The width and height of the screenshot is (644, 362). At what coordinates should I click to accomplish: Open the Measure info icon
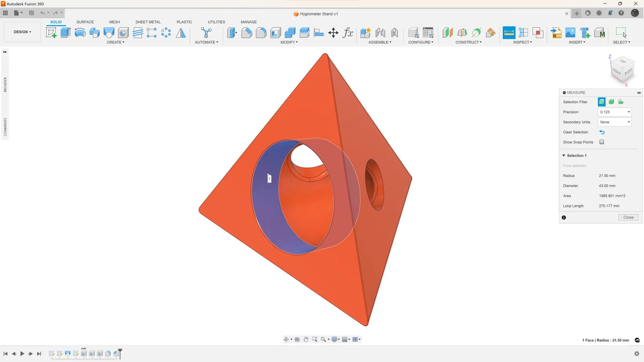point(564,218)
